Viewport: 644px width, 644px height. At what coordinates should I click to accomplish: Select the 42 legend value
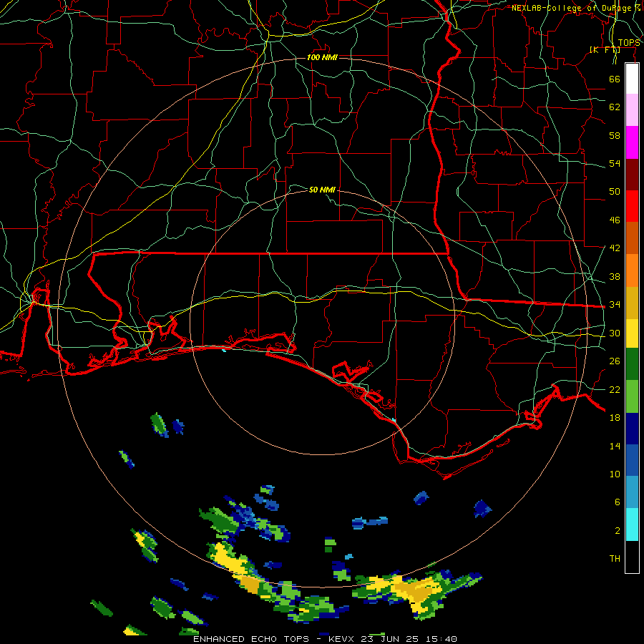pos(615,248)
